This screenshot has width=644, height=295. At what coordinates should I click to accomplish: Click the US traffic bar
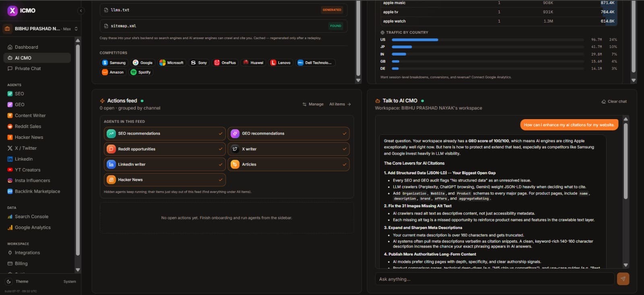pyautogui.click(x=415, y=40)
